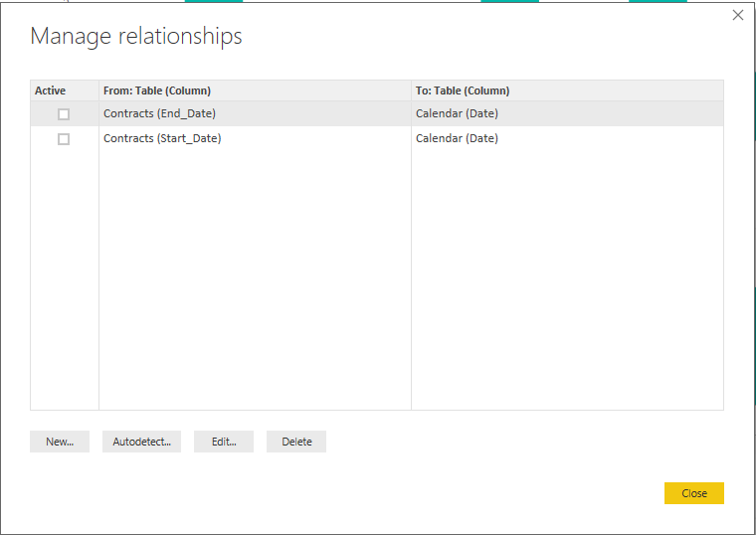Click Calendar (Date) in the End_Date row
This screenshot has height=535, width=756.
(457, 113)
